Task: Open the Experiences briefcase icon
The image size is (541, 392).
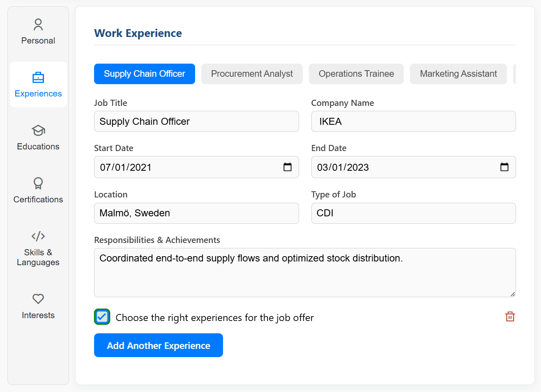Action: [38, 78]
